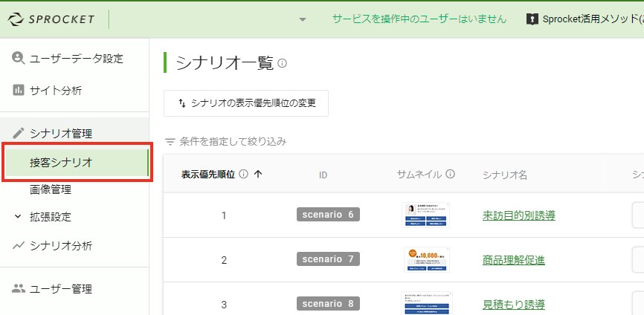Select 接客シナリオ in sidebar
644x315 pixels.
[76, 163]
